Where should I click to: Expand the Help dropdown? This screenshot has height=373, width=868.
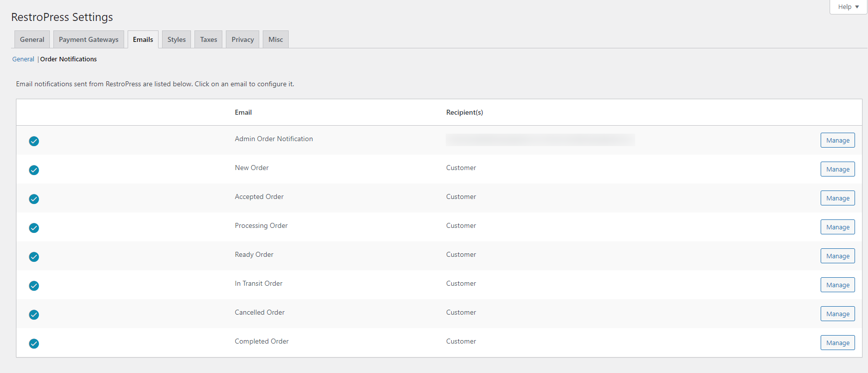(848, 7)
